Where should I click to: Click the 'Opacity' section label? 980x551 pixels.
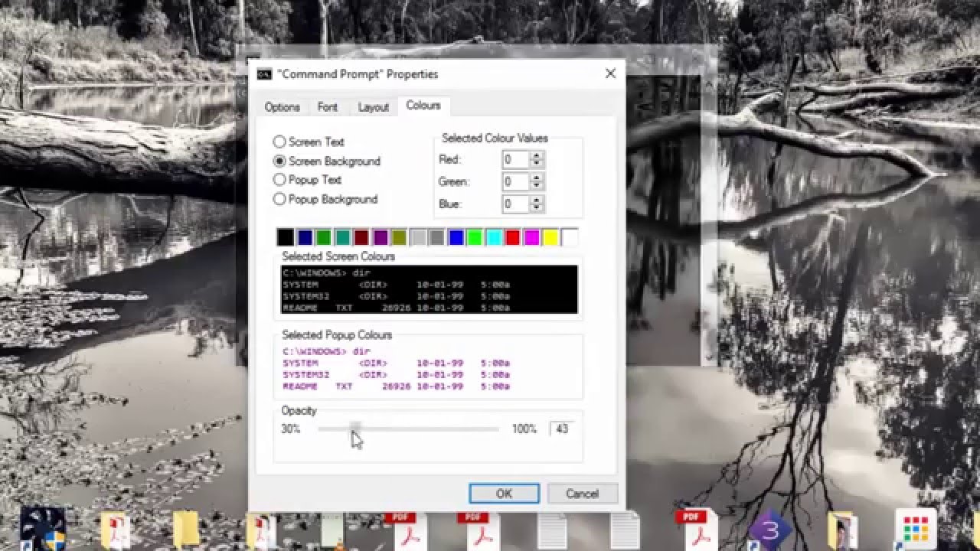[x=299, y=411]
